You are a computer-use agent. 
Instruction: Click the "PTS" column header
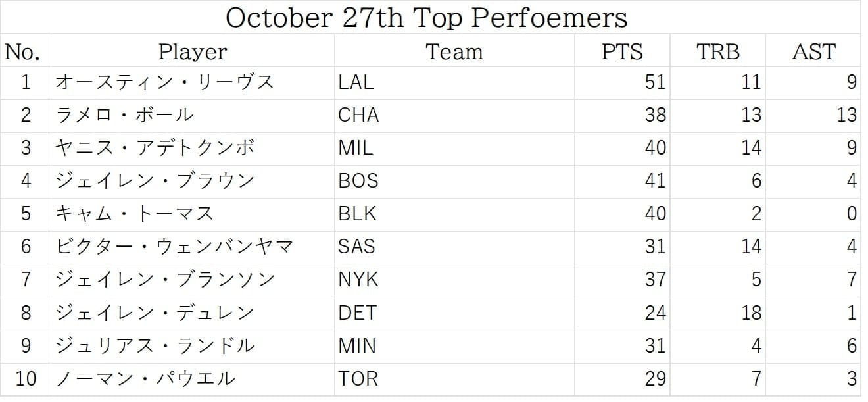pos(622,51)
